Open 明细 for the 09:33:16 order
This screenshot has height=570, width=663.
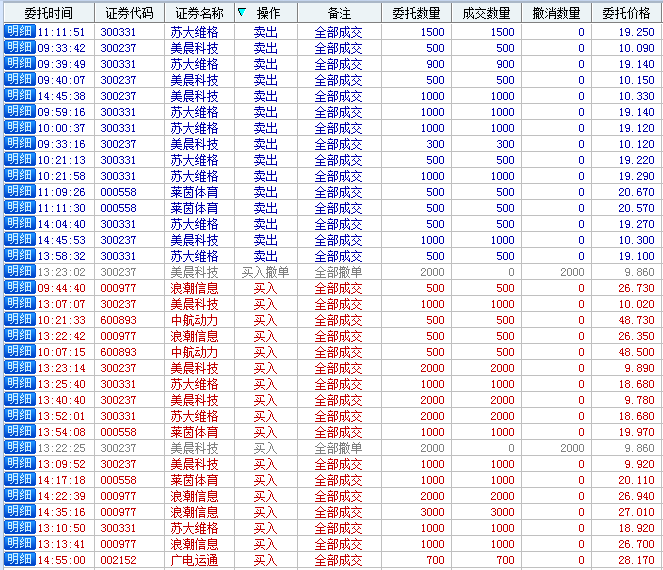point(19,143)
